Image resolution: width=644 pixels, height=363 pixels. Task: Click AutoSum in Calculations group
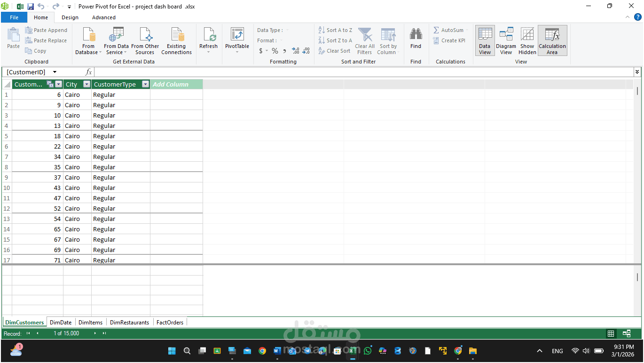pos(451,30)
